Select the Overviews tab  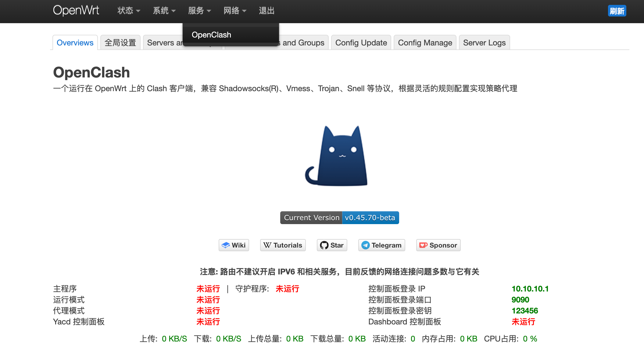coord(75,43)
